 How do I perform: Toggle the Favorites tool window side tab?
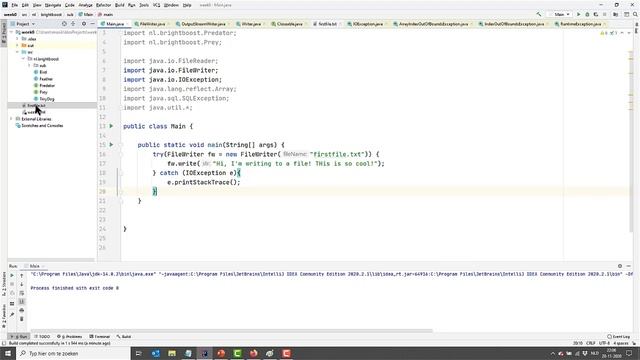pos(4,317)
